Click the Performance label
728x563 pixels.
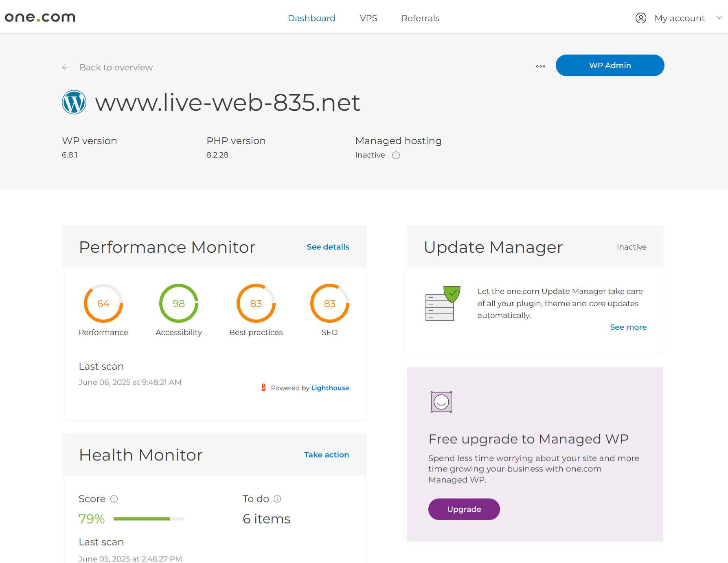tap(103, 333)
